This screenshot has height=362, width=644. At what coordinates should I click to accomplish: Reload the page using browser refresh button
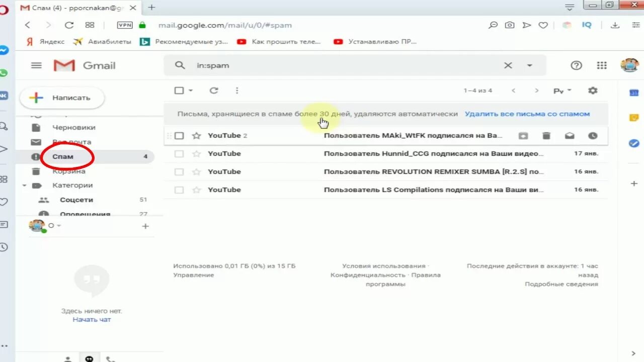tap(69, 25)
